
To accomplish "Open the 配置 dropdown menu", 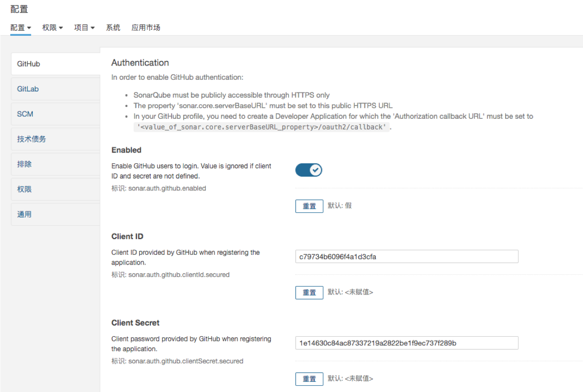I will [x=20, y=28].
